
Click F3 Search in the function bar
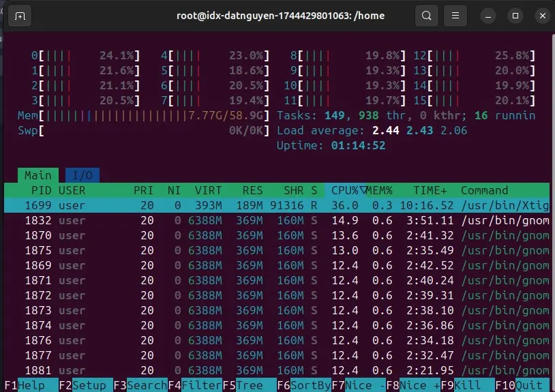(x=140, y=385)
